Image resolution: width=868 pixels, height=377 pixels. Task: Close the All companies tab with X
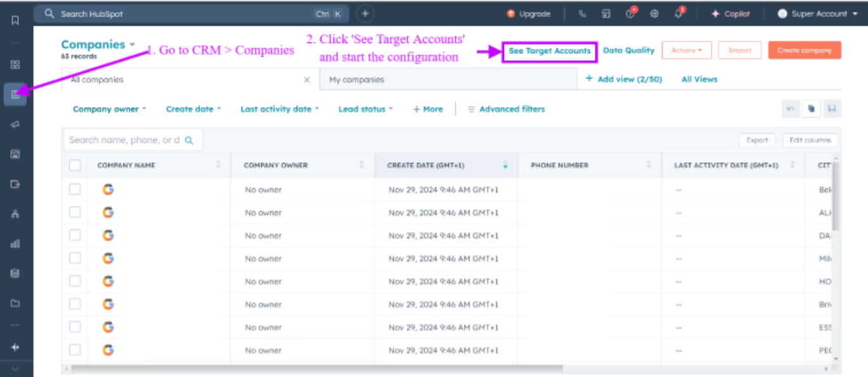(x=307, y=80)
